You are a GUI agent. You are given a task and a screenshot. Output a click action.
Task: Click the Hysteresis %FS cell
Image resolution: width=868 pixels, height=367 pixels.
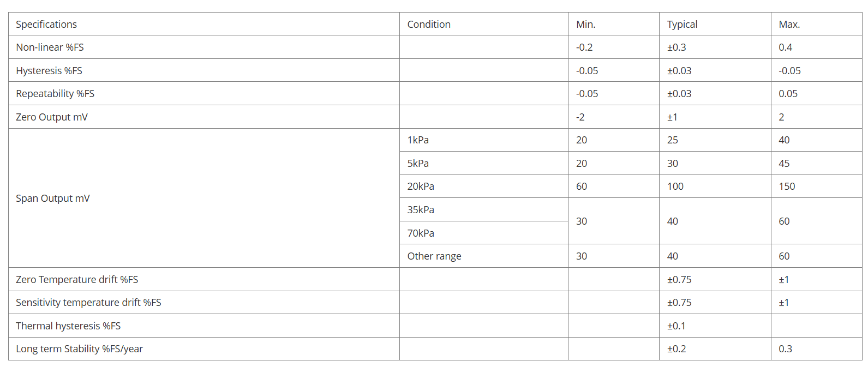click(49, 71)
